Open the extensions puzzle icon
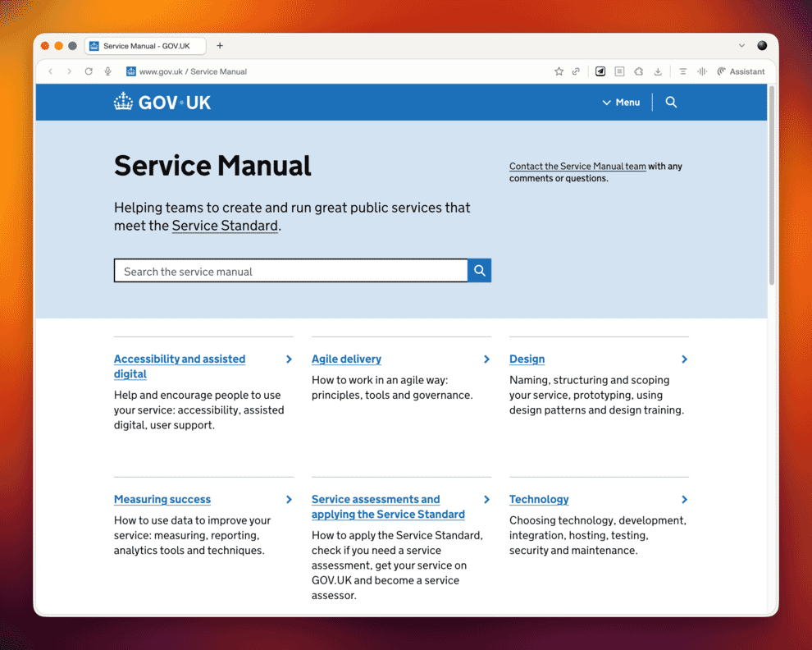This screenshot has width=812, height=650. point(638,71)
